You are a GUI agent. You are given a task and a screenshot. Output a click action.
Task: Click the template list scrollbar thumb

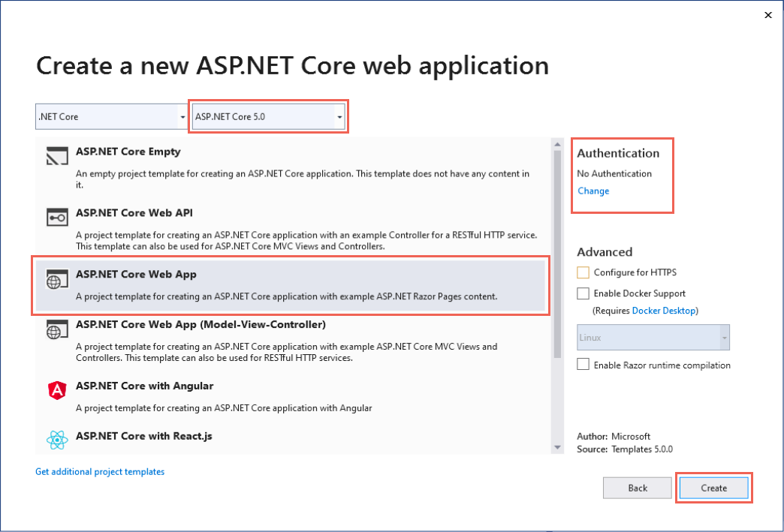point(557,254)
